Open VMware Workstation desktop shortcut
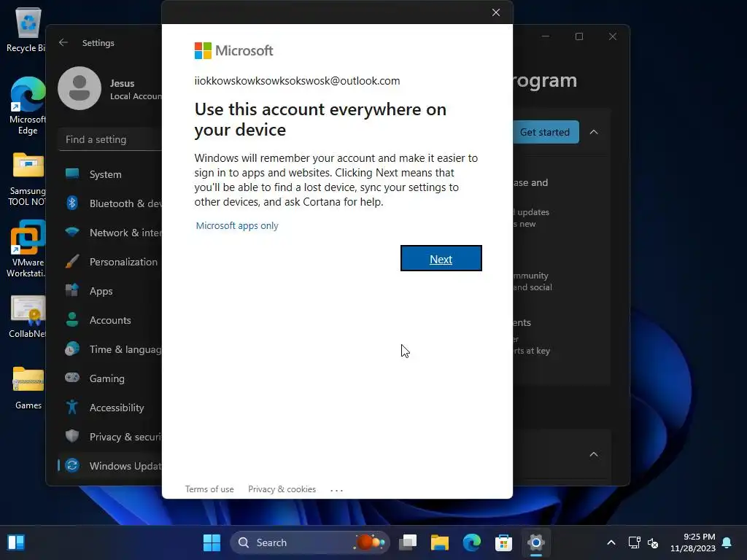 tap(27, 249)
